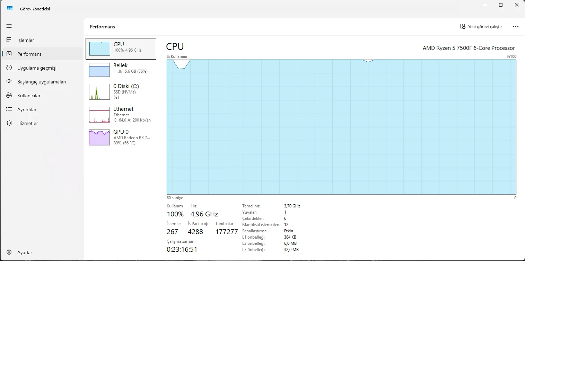The height and width of the screenshot is (366, 588).
Task: Click the Ayarlar gear icon
Action: [9, 252]
